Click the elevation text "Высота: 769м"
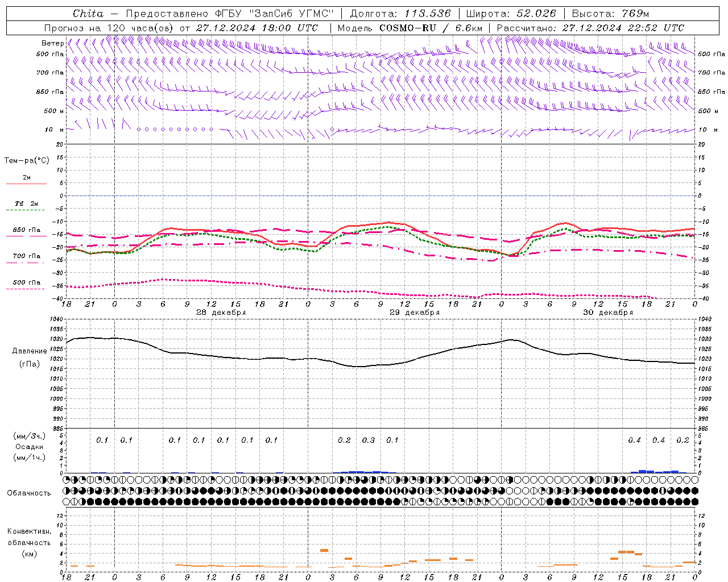The height and width of the screenshot is (582, 728). (610, 14)
